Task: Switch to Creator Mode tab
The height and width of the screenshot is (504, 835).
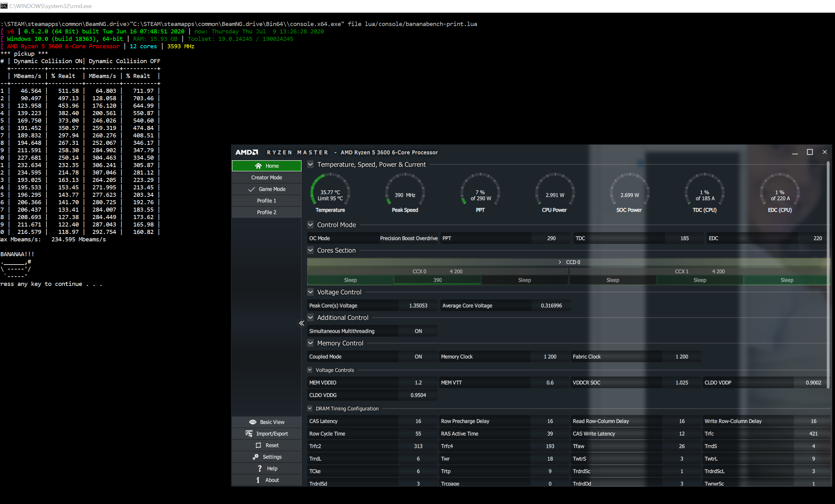Action: [267, 178]
